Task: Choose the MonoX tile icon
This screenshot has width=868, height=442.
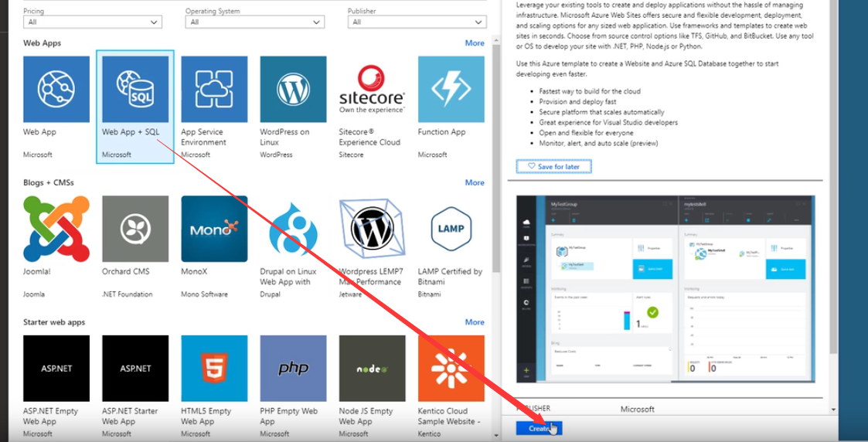Action: 214,229
